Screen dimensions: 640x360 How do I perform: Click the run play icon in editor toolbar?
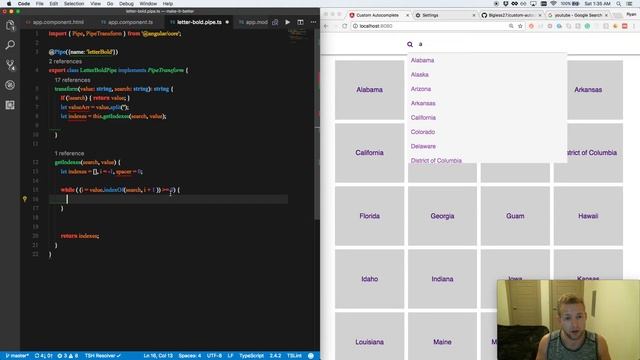[288, 22]
